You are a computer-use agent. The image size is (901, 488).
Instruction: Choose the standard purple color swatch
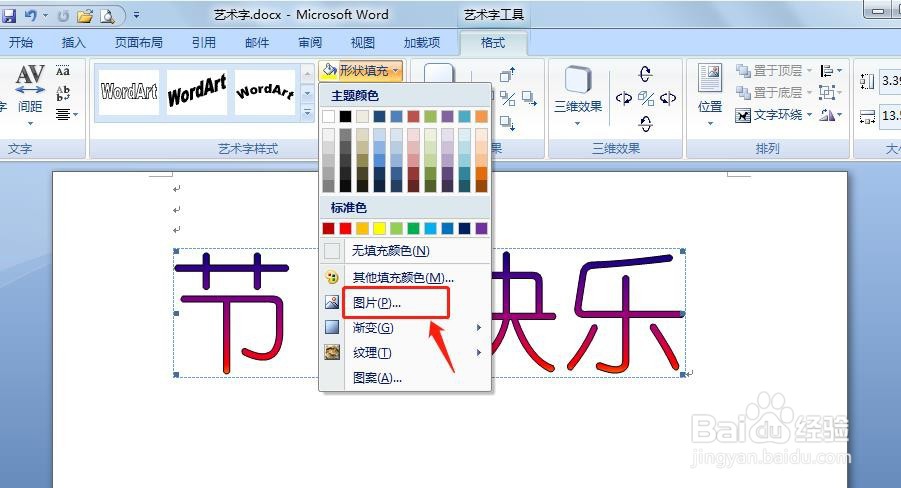click(482, 229)
